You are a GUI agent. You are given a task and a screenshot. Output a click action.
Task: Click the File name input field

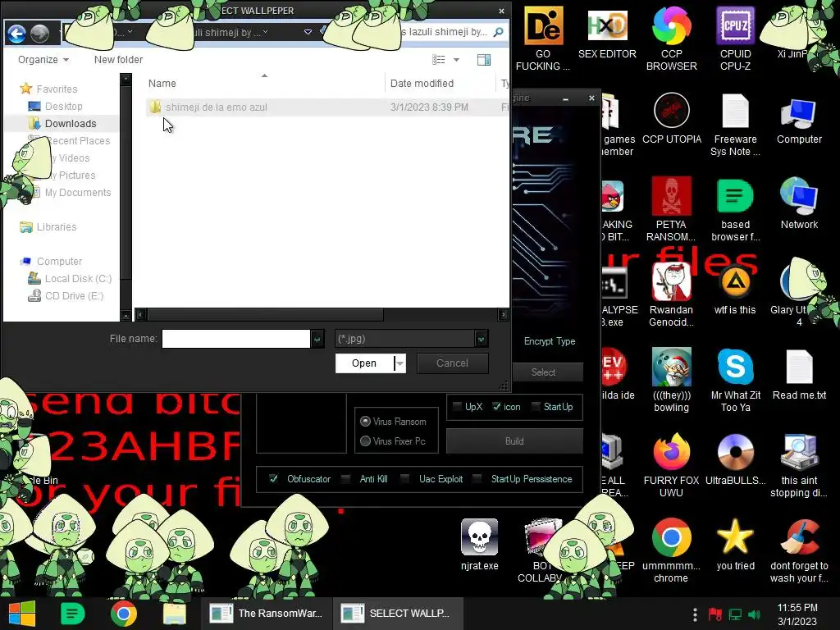tap(235, 339)
